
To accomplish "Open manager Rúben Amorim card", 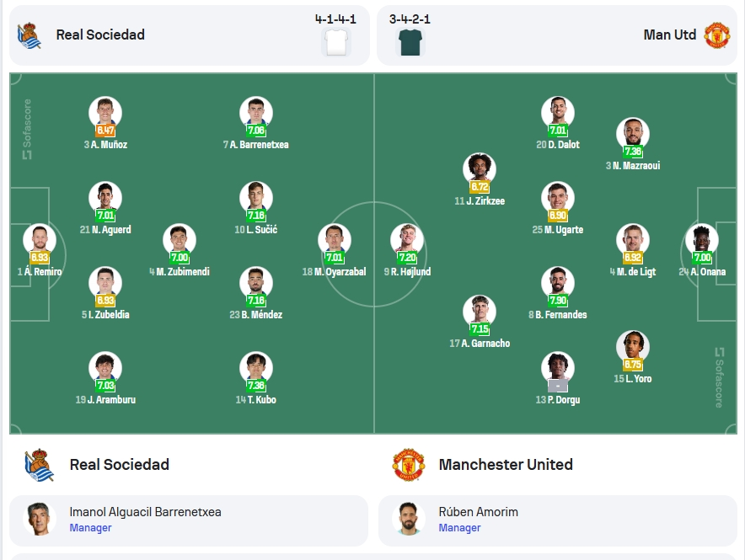I will [558, 520].
